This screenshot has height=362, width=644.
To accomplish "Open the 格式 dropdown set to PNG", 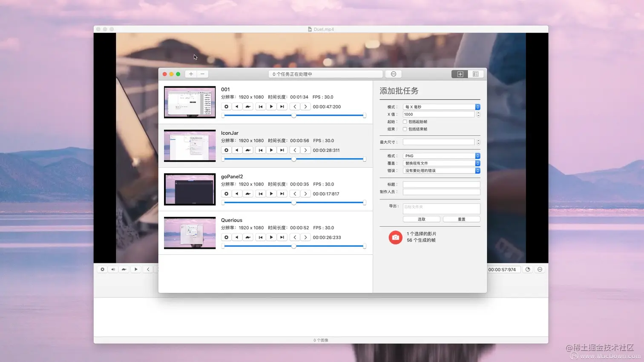I will pyautogui.click(x=441, y=156).
